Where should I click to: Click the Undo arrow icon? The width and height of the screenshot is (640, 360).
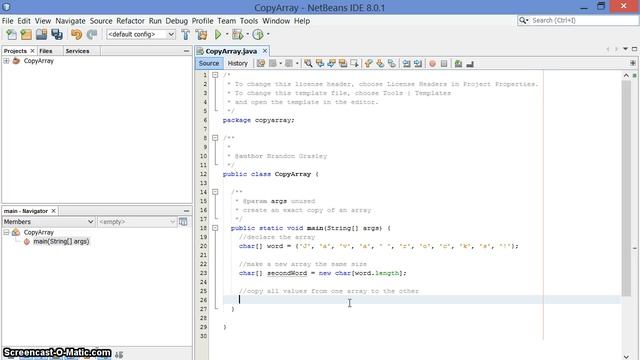click(76, 35)
